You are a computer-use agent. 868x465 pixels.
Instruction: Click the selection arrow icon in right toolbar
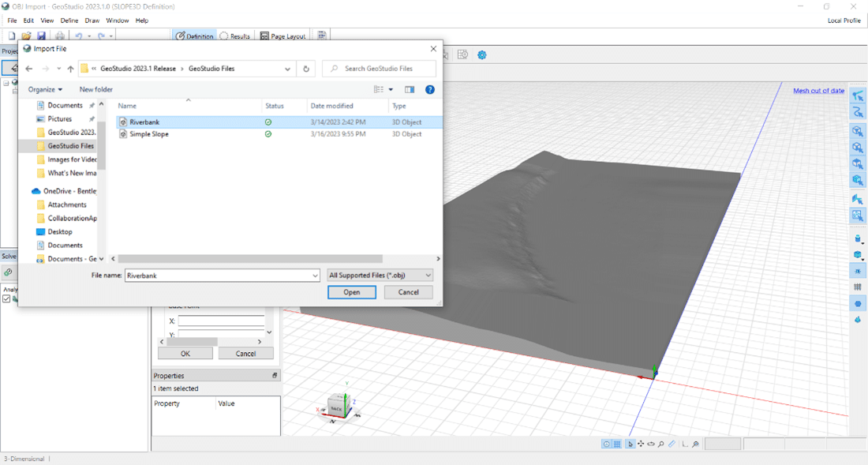click(857, 96)
